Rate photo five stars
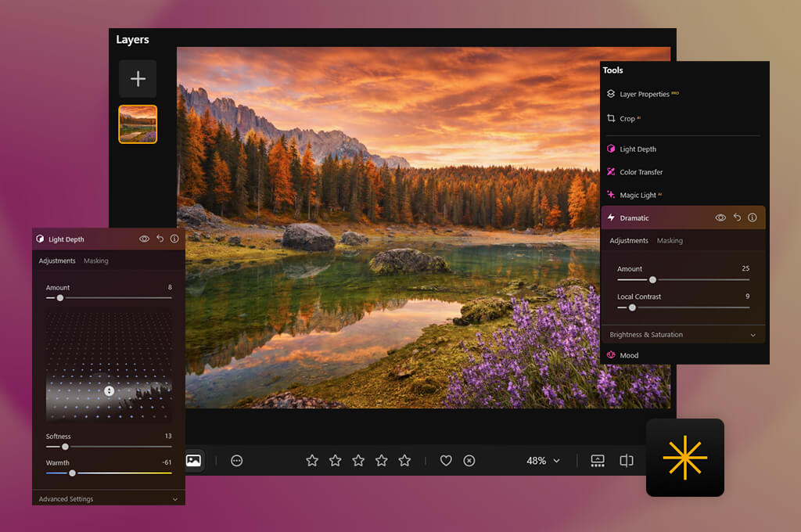The image size is (801, 532). click(404, 461)
